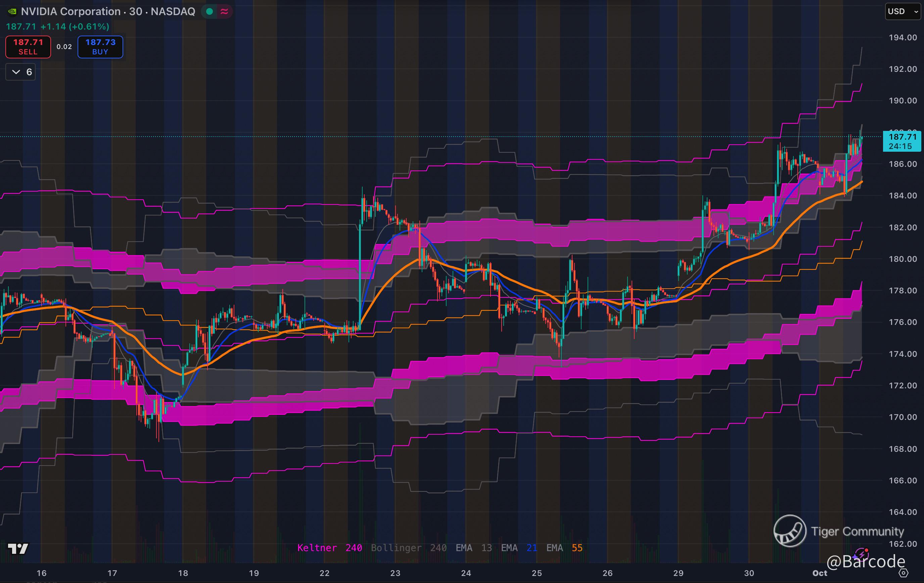Click the pink wavy data-mode icon
The height and width of the screenshot is (583, 924).
(225, 11)
